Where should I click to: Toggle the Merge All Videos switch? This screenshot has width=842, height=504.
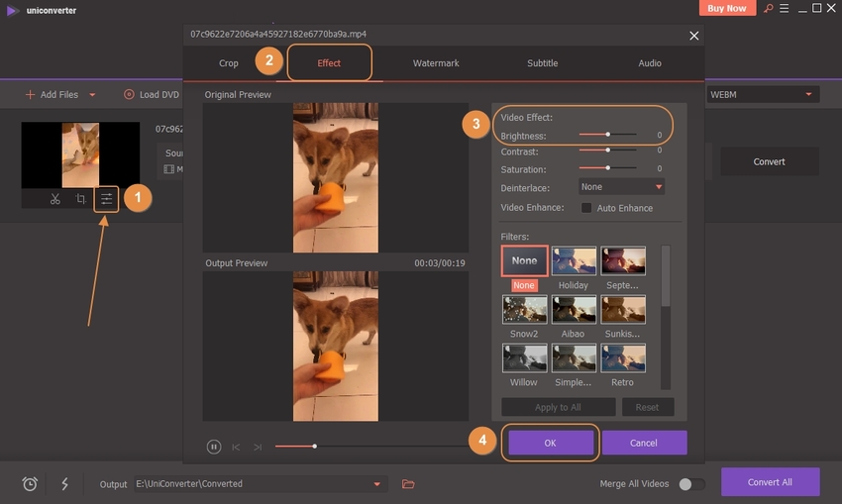coord(691,483)
